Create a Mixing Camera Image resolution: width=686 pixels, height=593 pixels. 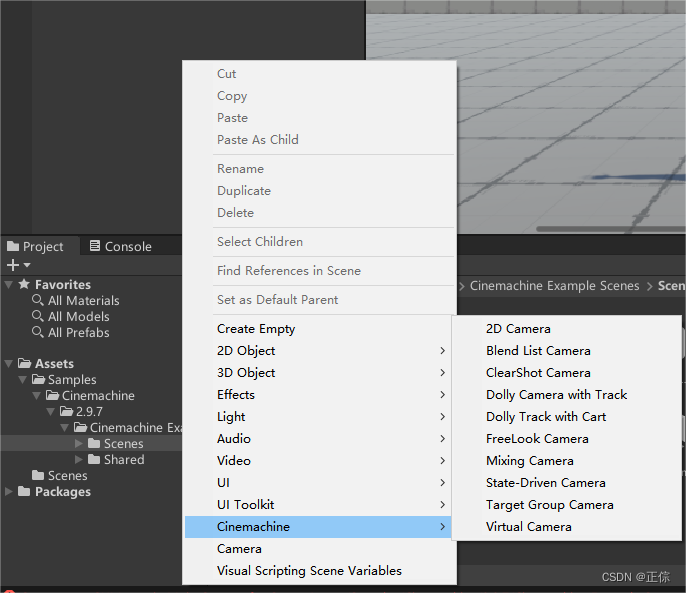point(567,461)
